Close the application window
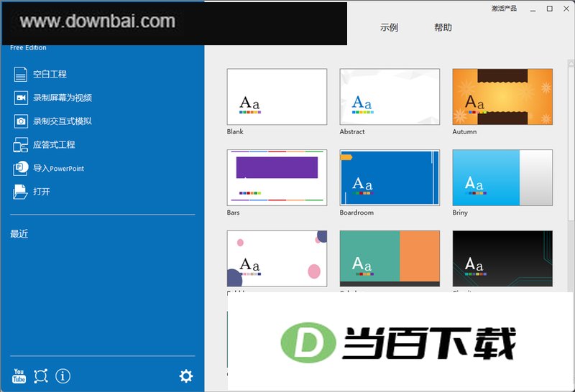This screenshot has width=575, height=392. click(x=566, y=9)
